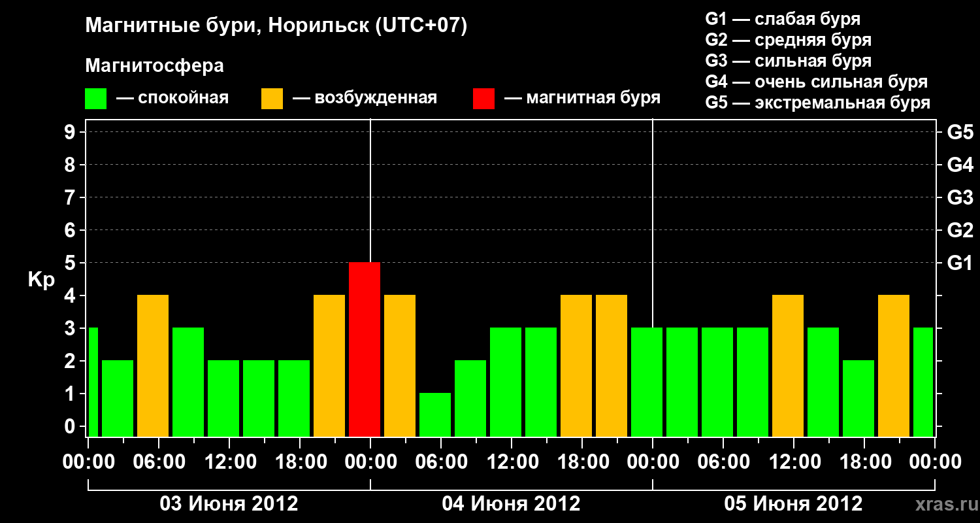Click the 'Kp' axis title
The height and width of the screenshot is (523, 980).
click(x=41, y=280)
